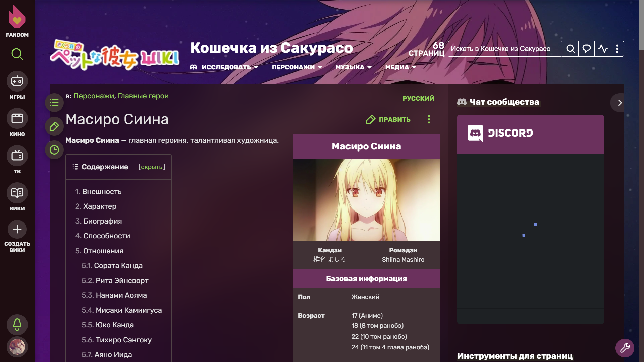644x362 pixels.
Task: Click the Править edit button
Action: (388, 119)
